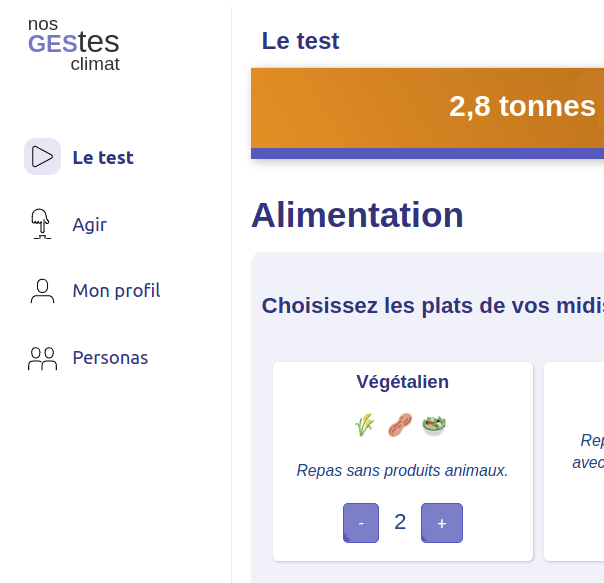This screenshot has height=583, width=604.
Task: Click the Personas two-people icon
Action: pyautogui.click(x=42, y=358)
